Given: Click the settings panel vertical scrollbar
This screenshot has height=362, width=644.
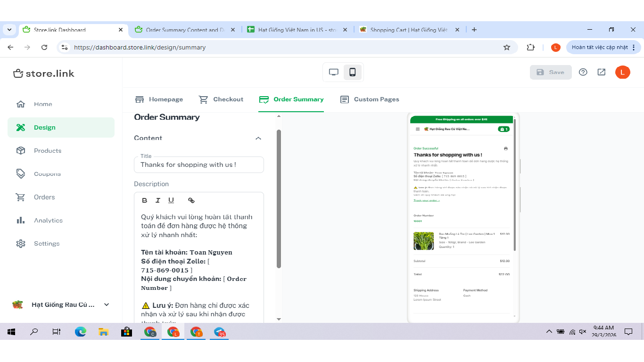Looking at the screenshot, I should pos(279,198).
